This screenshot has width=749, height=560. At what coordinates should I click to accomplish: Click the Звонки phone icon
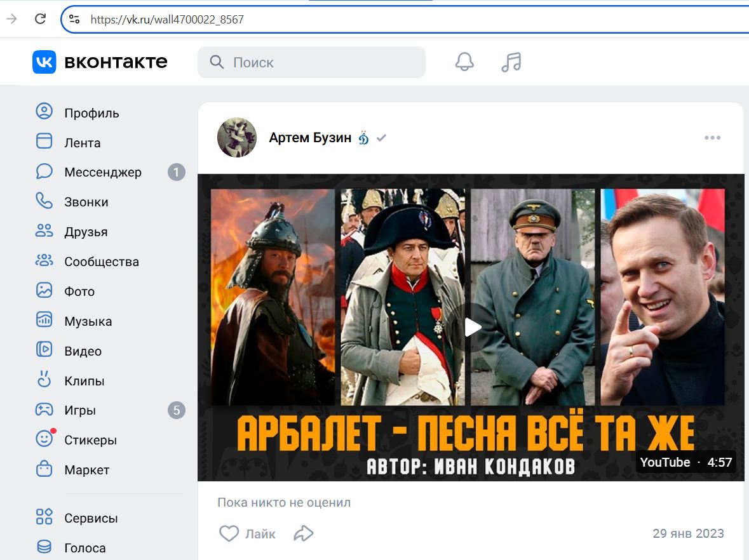tap(44, 201)
